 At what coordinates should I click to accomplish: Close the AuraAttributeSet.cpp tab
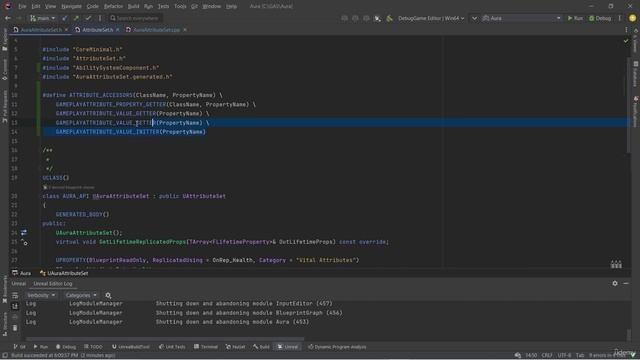tap(185, 30)
